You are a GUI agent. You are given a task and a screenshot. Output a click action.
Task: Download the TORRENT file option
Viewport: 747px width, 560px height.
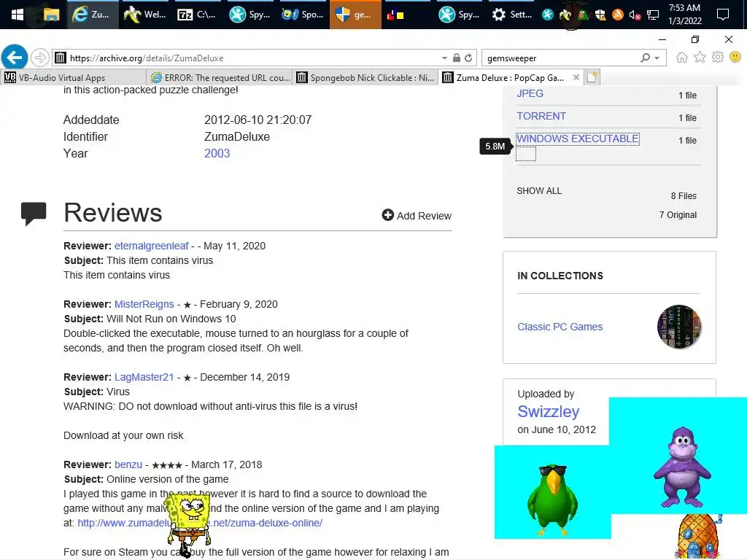tap(541, 116)
